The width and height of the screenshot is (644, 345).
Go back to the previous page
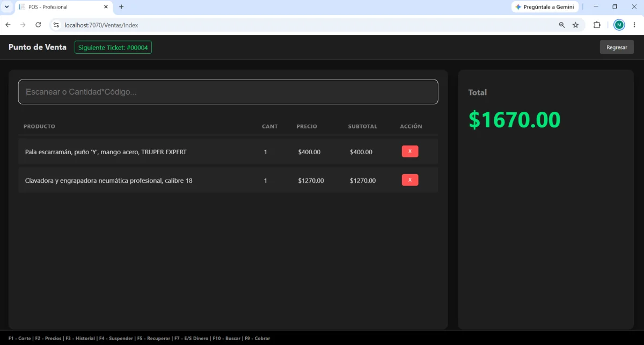(x=8, y=25)
